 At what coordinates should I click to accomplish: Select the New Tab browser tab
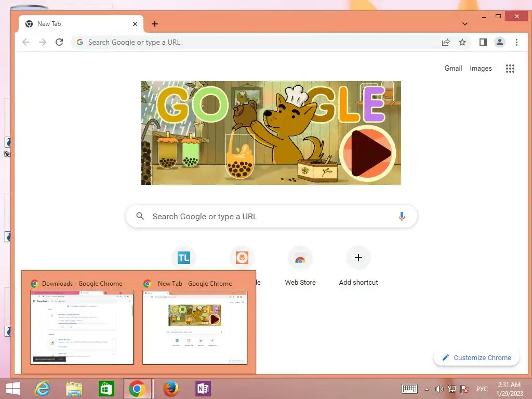81,24
